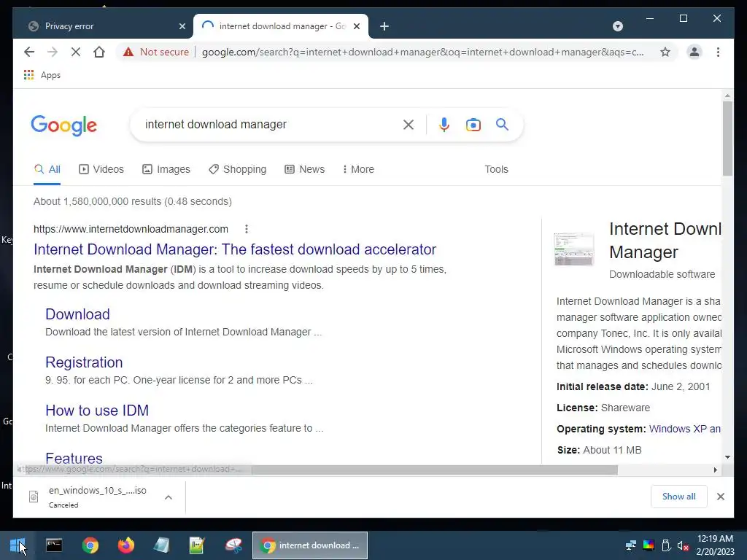Click the scroll down arrow

point(727,457)
